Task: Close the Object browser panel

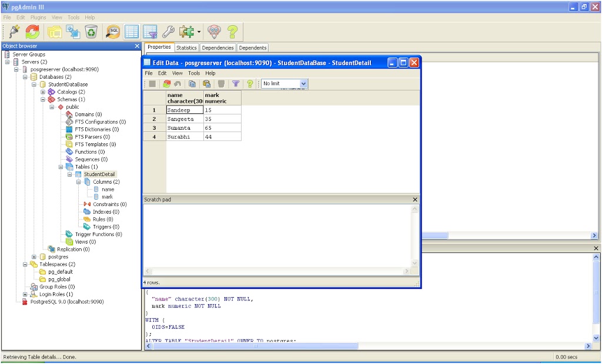Action: point(137,46)
